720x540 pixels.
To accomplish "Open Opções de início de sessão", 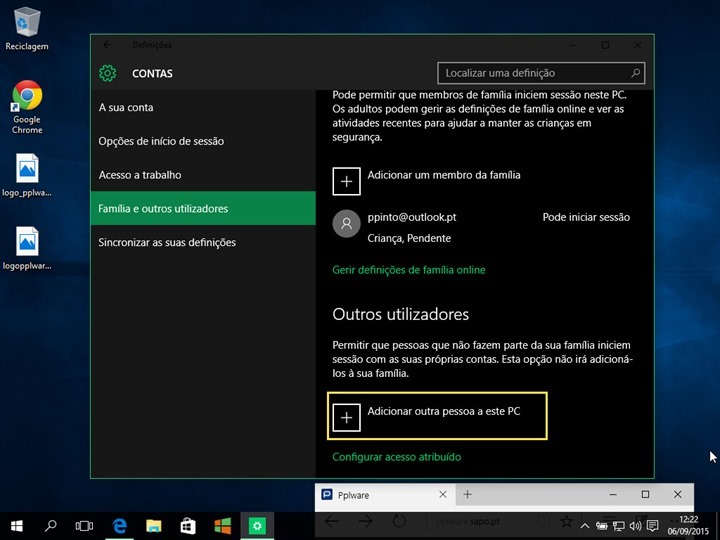I will click(203, 141).
